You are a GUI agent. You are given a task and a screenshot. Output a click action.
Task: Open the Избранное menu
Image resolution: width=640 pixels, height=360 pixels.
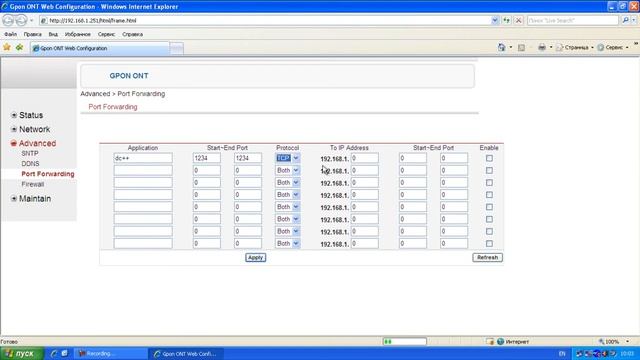point(78,34)
